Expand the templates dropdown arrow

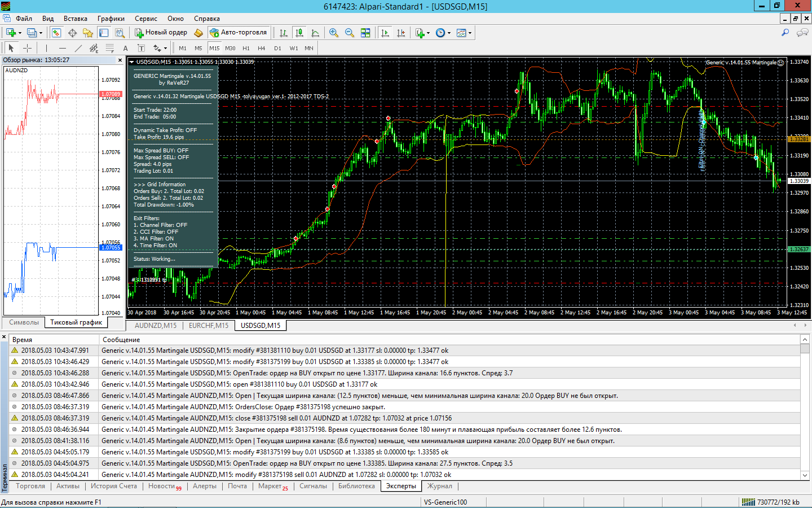click(x=470, y=33)
